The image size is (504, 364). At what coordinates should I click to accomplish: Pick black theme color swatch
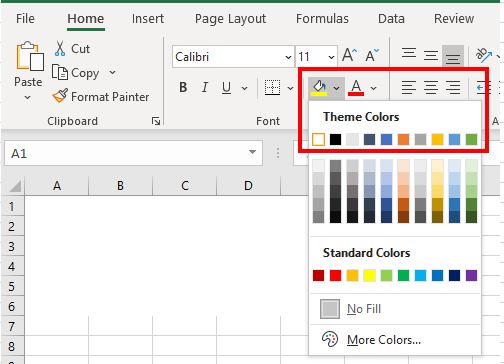tap(335, 139)
